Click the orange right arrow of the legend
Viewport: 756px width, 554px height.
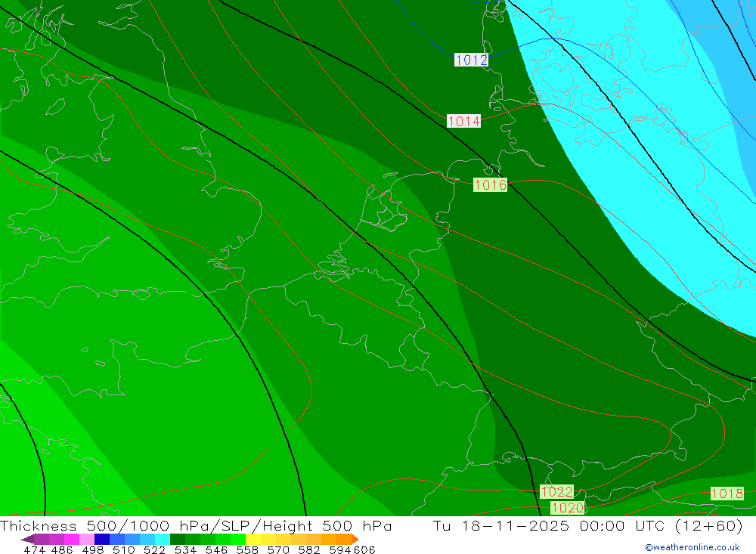pos(355,539)
